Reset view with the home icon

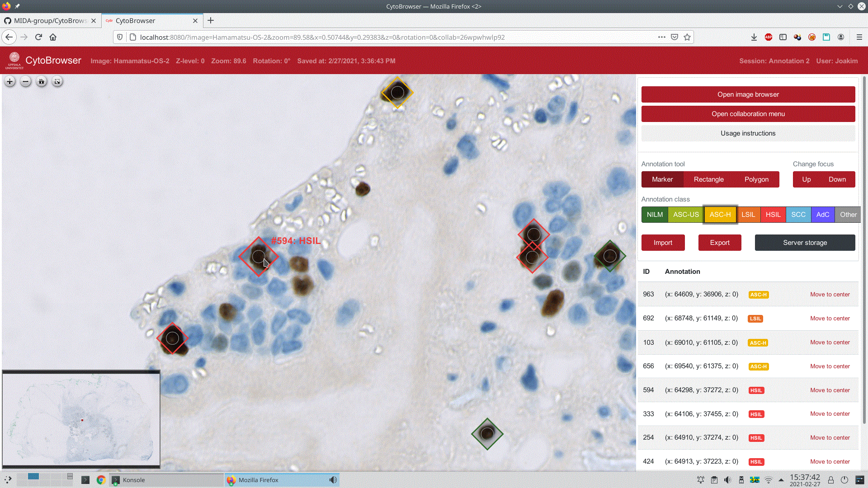(42, 82)
